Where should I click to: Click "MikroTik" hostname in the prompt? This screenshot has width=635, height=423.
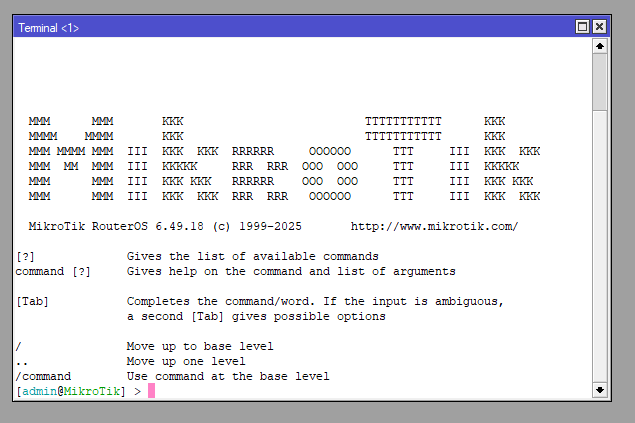[92, 391]
